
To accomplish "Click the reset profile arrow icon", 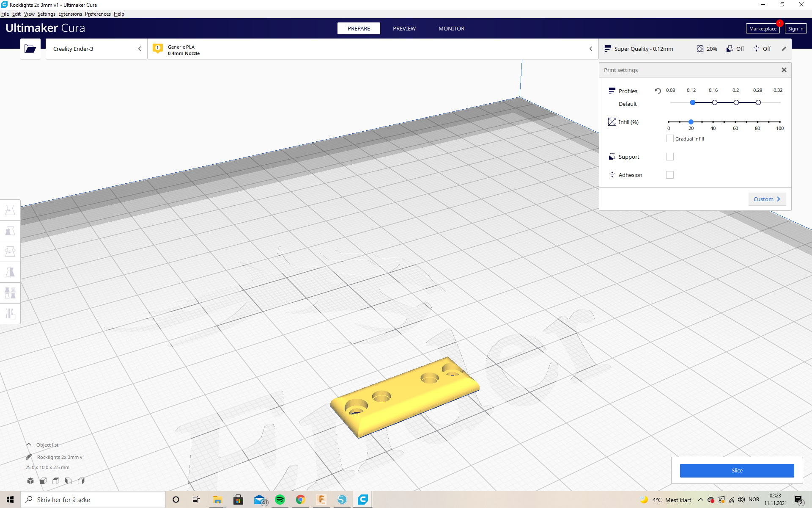I will [x=658, y=91].
